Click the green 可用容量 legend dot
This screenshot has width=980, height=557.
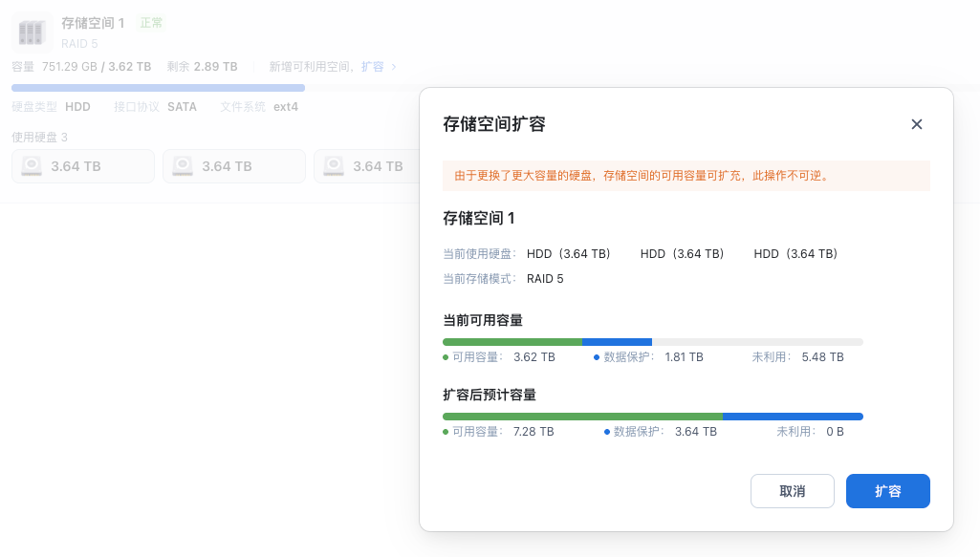[445, 356]
